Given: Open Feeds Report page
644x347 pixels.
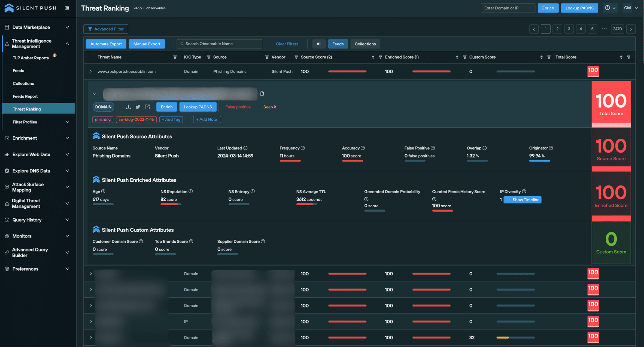Looking at the screenshot, I should coord(25,96).
